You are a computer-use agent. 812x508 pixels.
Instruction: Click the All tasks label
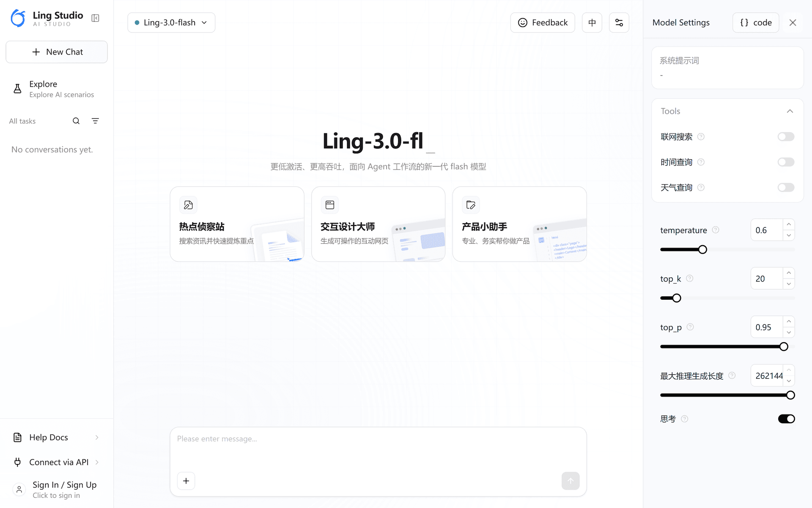22,121
